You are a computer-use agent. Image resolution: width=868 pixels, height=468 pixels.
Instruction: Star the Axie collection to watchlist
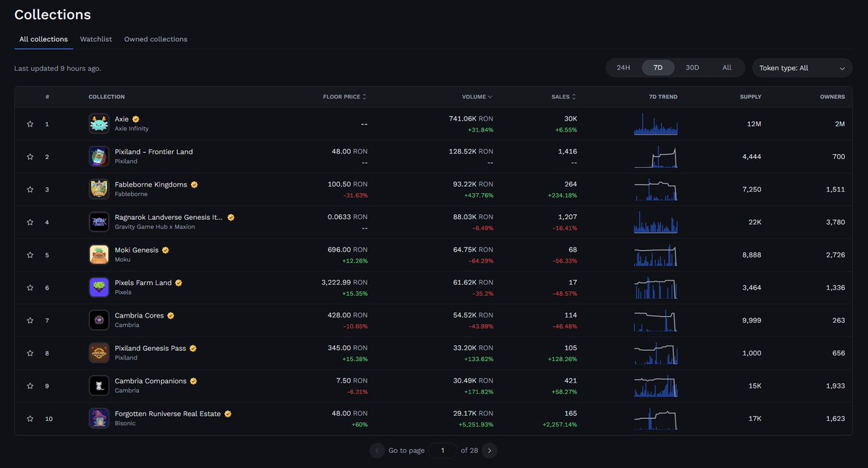(30, 124)
